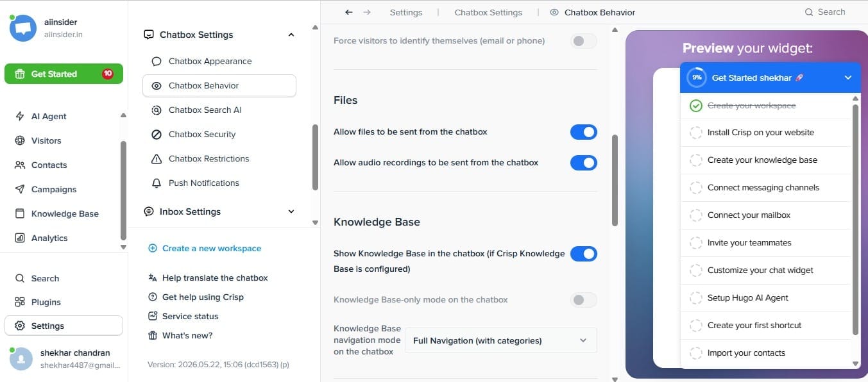Click the Chatbox Search AI icon
This screenshot has height=382, width=868.
click(157, 110)
